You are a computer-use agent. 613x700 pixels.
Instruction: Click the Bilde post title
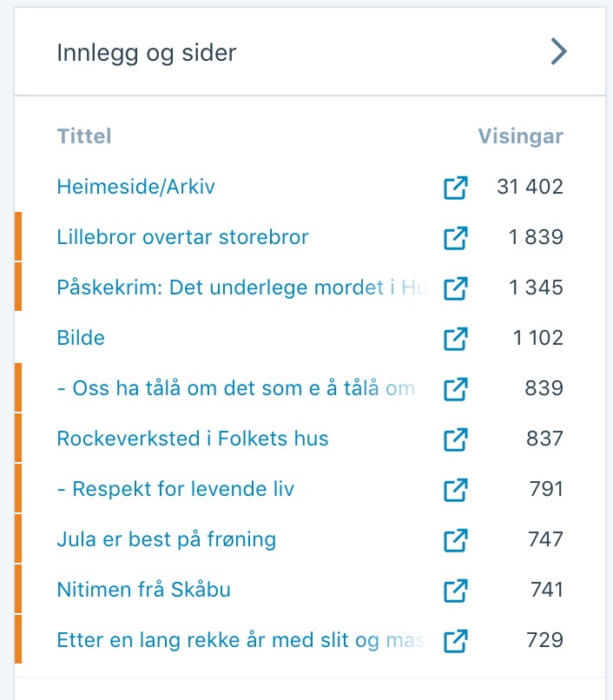point(81,338)
